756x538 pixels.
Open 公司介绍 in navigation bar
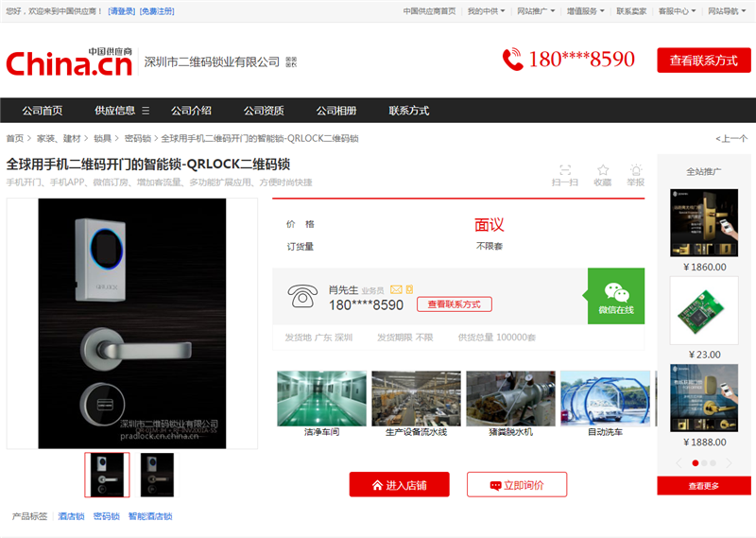coord(192,111)
